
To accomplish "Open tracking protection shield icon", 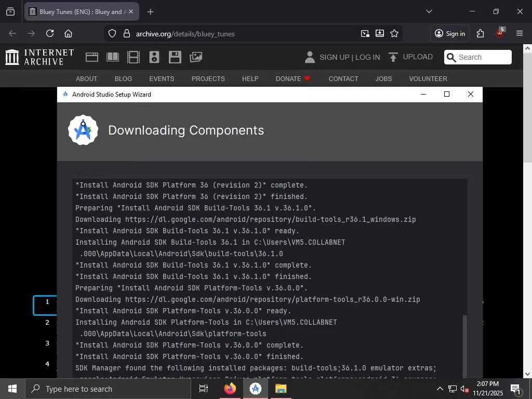I will coord(112,34).
